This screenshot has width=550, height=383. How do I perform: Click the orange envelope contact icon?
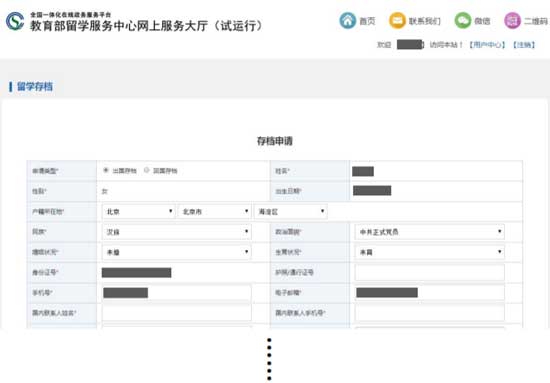pos(397,20)
